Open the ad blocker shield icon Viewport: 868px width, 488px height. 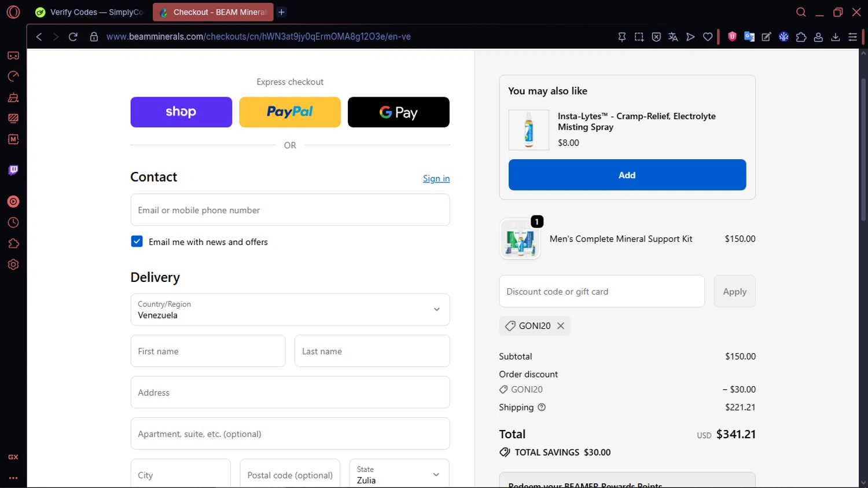(x=656, y=36)
